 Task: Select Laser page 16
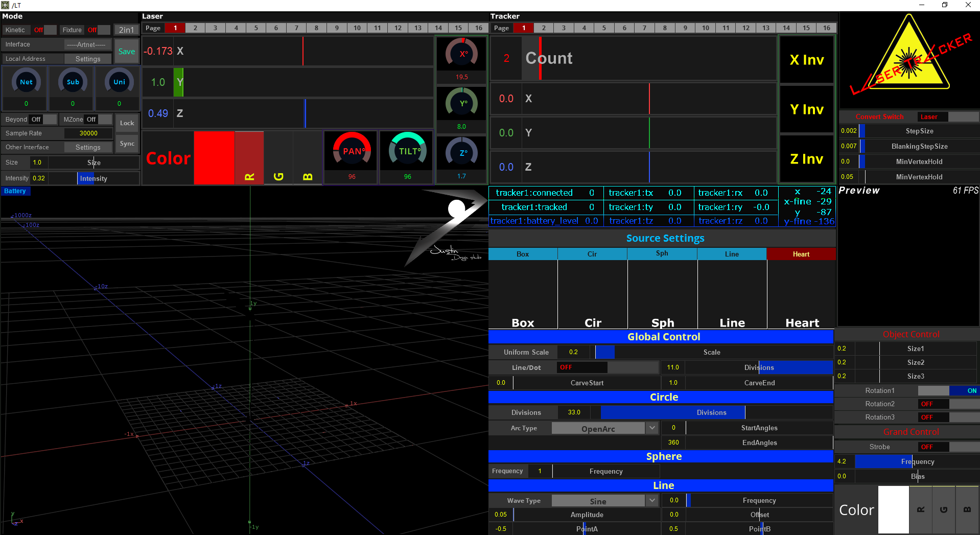click(478, 28)
